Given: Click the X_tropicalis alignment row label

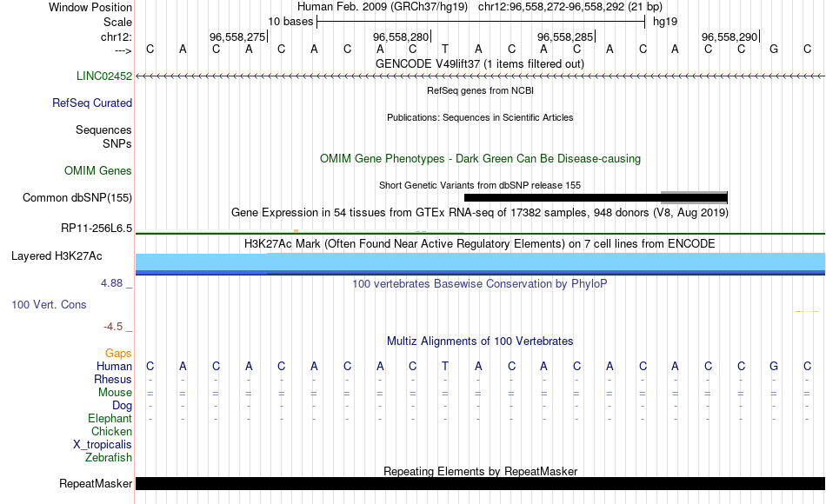Looking at the screenshot, I should (103, 445).
